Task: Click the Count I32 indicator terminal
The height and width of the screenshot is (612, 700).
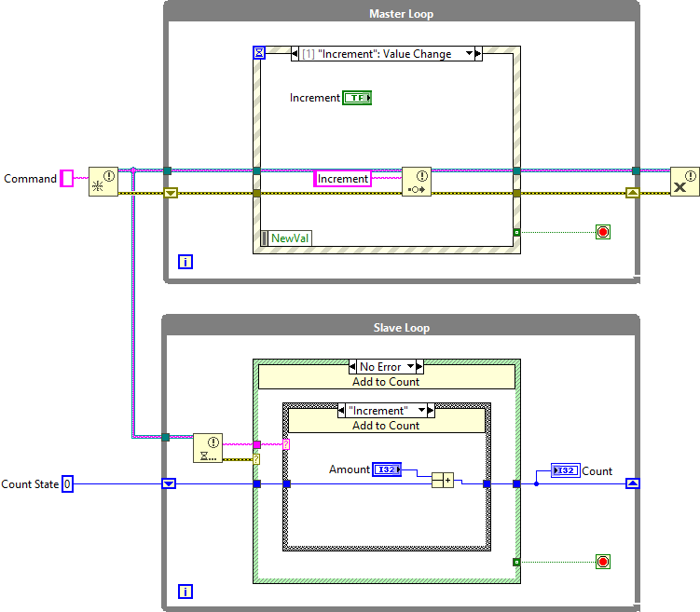Action: point(565,470)
